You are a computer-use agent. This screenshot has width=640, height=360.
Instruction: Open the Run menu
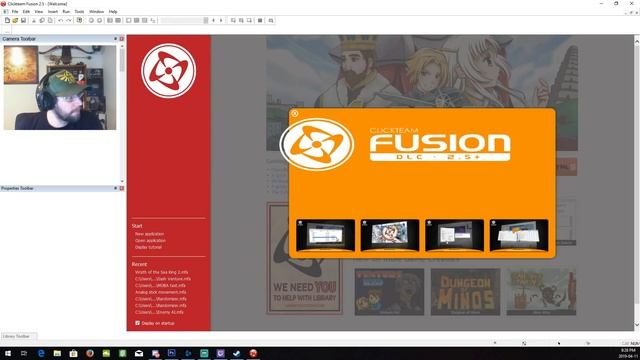click(x=66, y=11)
